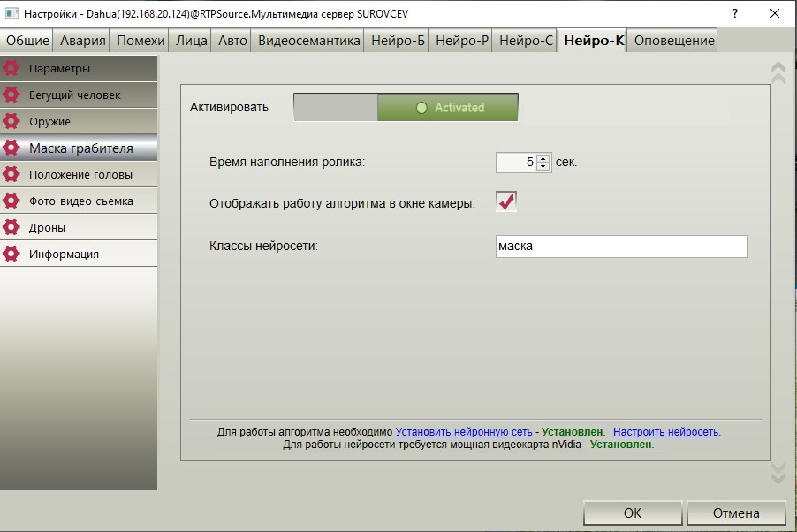Click the Настроить нейросеть link
Screen dimensions: 797x532
tap(665, 432)
